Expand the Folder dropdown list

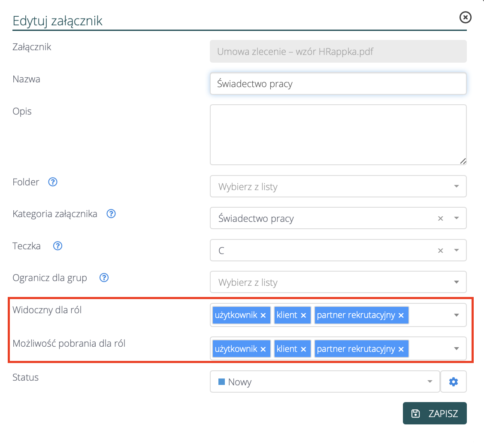coord(456,187)
